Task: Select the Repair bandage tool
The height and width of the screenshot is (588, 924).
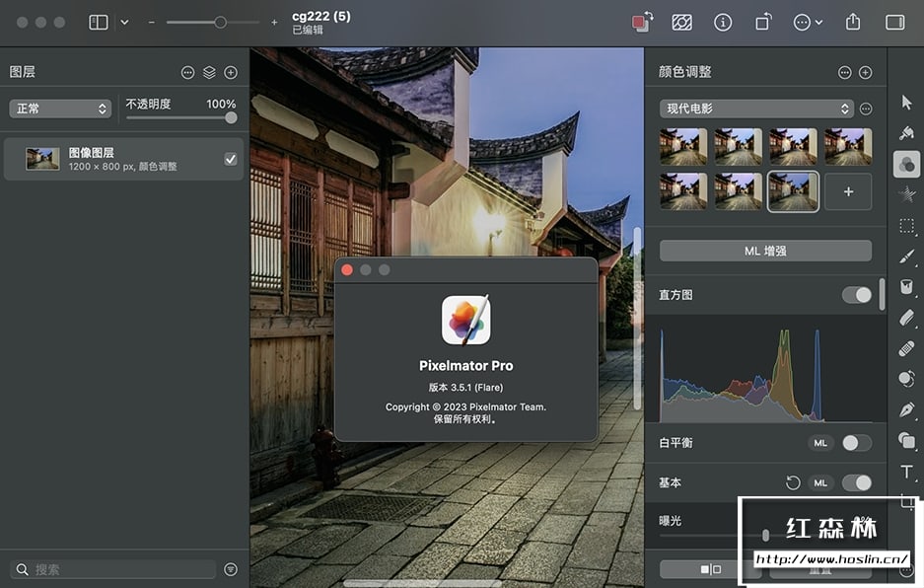Action: pos(906,348)
